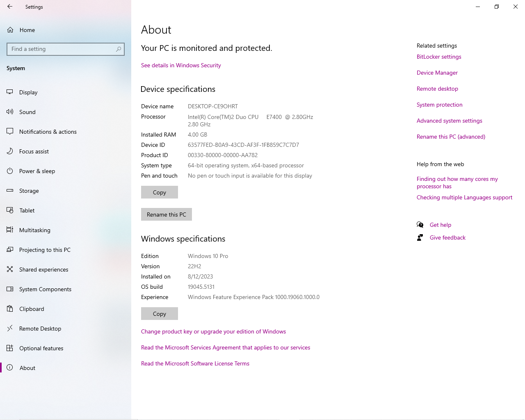The width and height of the screenshot is (525, 420).
Task: Click the Get help link
Action: click(x=441, y=225)
